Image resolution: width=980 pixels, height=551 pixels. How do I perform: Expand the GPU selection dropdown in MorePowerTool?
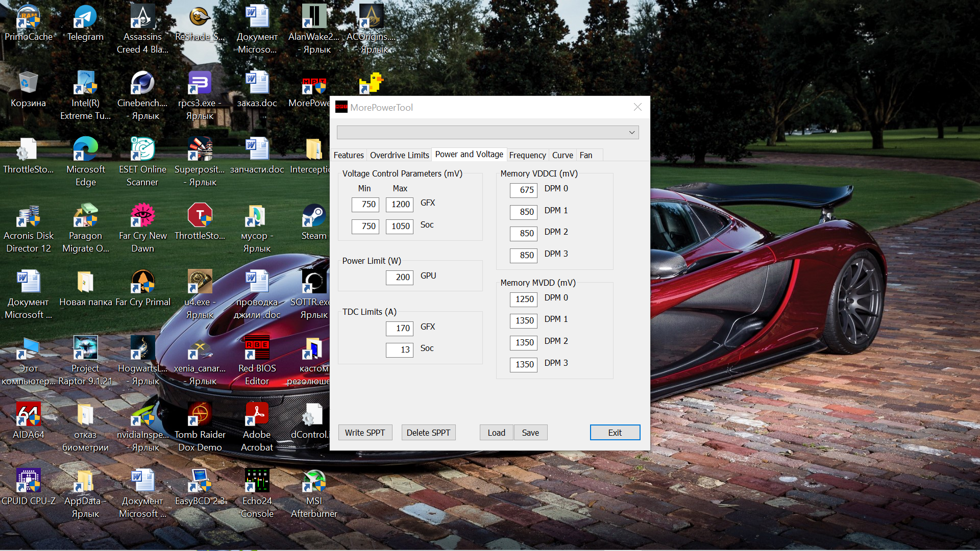click(x=631, y=133)
